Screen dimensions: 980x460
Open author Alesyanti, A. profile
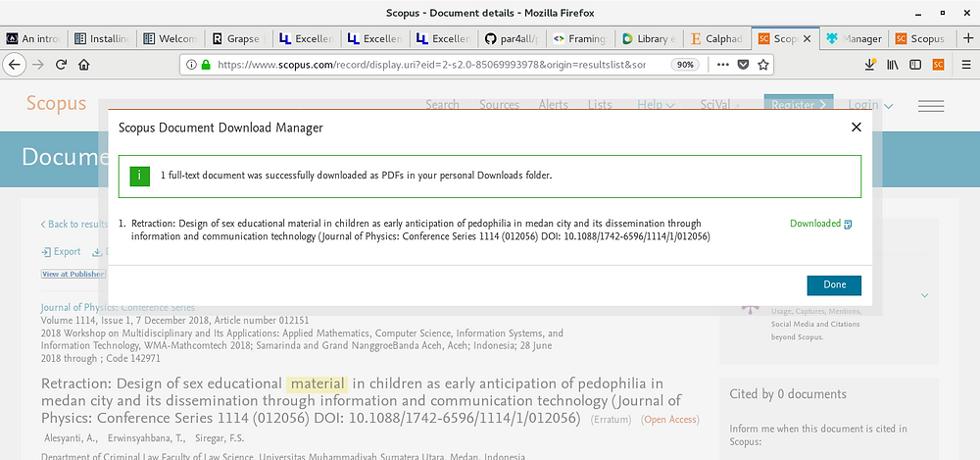coord(71,438)
